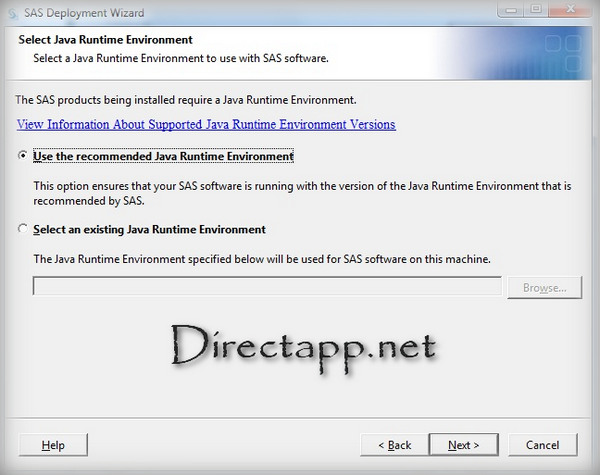Image resolution: width=600 pixels, height=475 pixels.
Task: Click the Next button
Action: pos(464,445)
